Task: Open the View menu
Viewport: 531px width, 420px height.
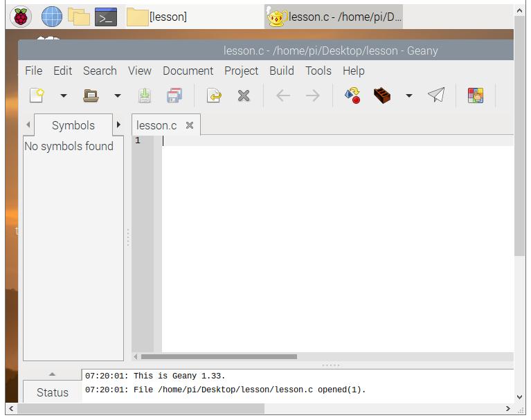Action: (x=140, y=71)
